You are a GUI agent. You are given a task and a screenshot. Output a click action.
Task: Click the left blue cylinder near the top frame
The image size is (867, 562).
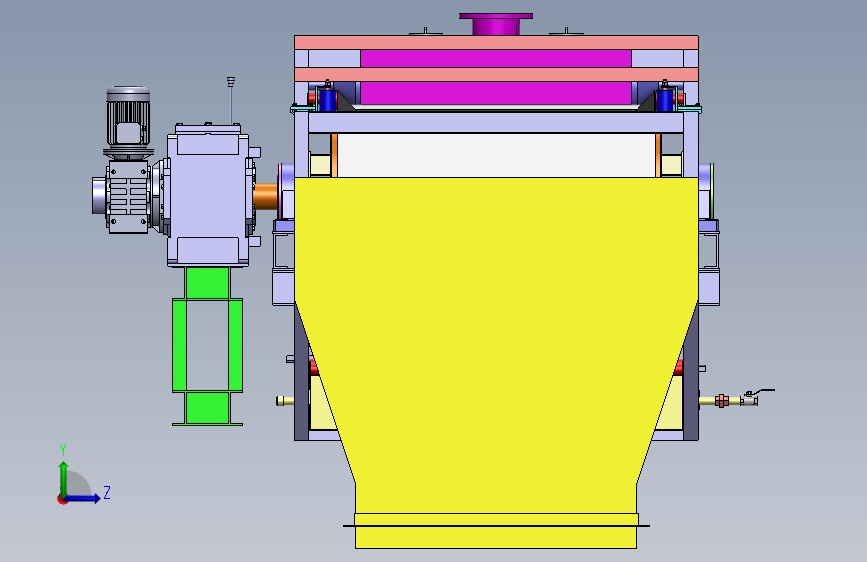327,100
